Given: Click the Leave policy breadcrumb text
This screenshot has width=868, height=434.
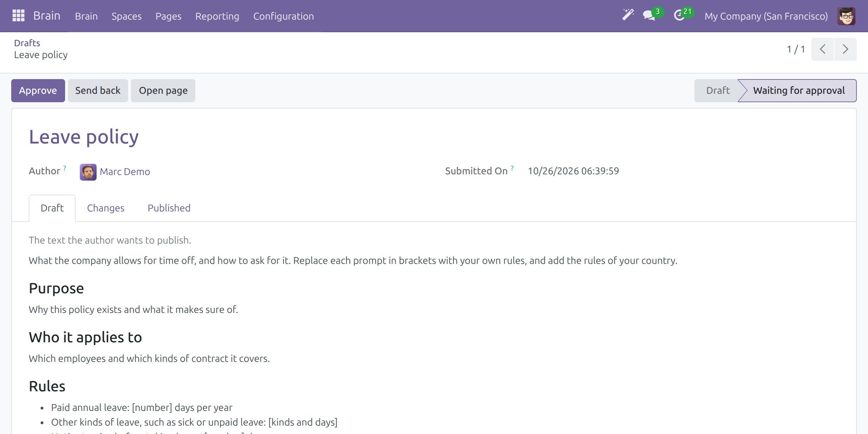Looking at the screenshot, I should point(41,55).
